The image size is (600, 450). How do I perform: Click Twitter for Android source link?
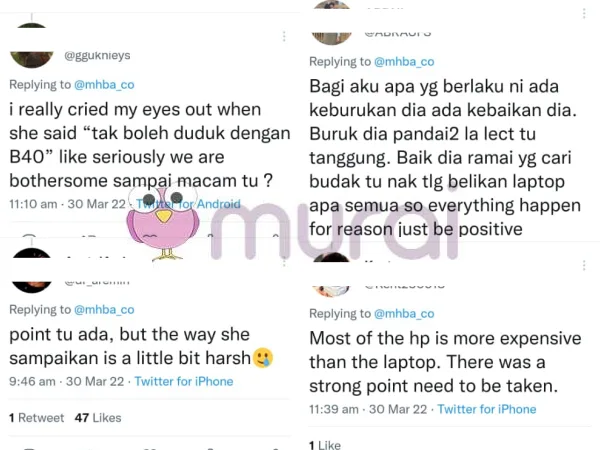point(188,204)
